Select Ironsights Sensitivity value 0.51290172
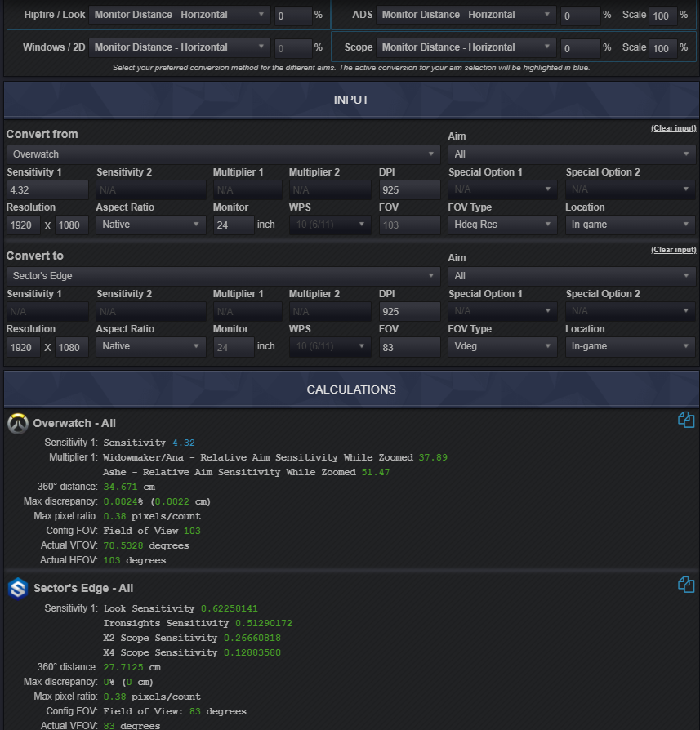This screenshot has width=700, height=730. [x=264, y=623]
